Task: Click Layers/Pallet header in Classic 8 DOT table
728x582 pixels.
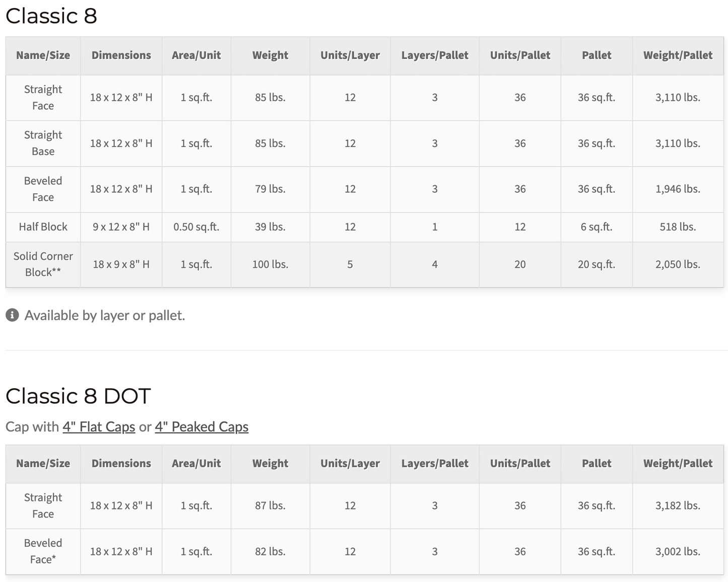Action: pos(434,464)
